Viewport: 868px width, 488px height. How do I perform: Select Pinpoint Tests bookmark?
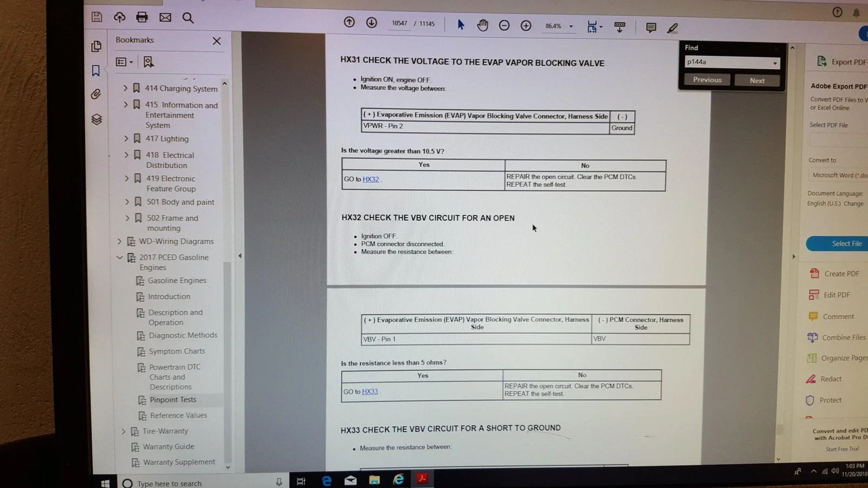(173, 400)
